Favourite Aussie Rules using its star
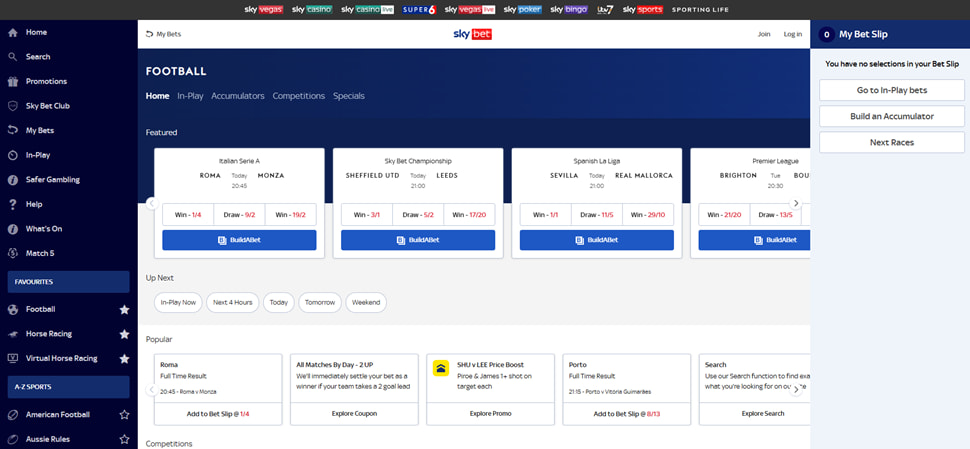The height and width of the screenshot is (449, 970). [124, 439]
